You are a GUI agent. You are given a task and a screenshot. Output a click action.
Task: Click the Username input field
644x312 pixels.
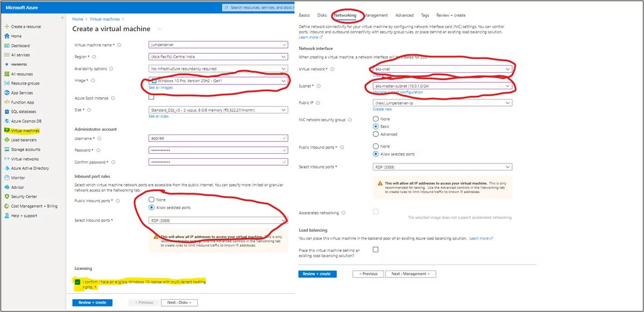tap(218, 139)
